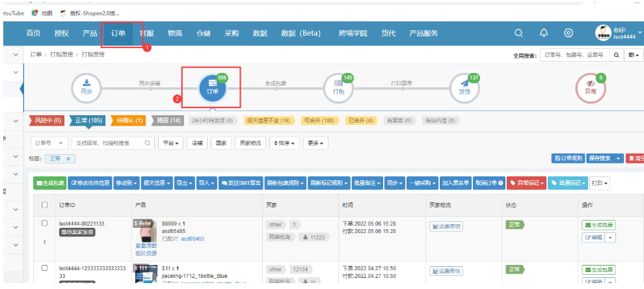Viewport: 644px width, 289px height.
Task: Open the 产品 menu in top navigation
Action: (x=90, y=33)
